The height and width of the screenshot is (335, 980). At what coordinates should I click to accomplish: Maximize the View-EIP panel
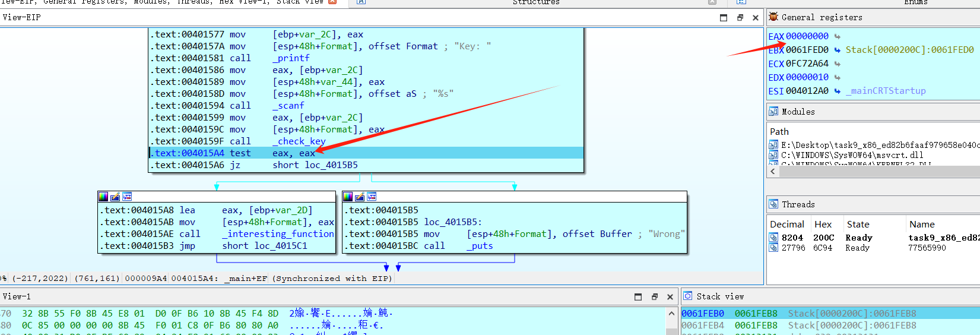(724, 18)
